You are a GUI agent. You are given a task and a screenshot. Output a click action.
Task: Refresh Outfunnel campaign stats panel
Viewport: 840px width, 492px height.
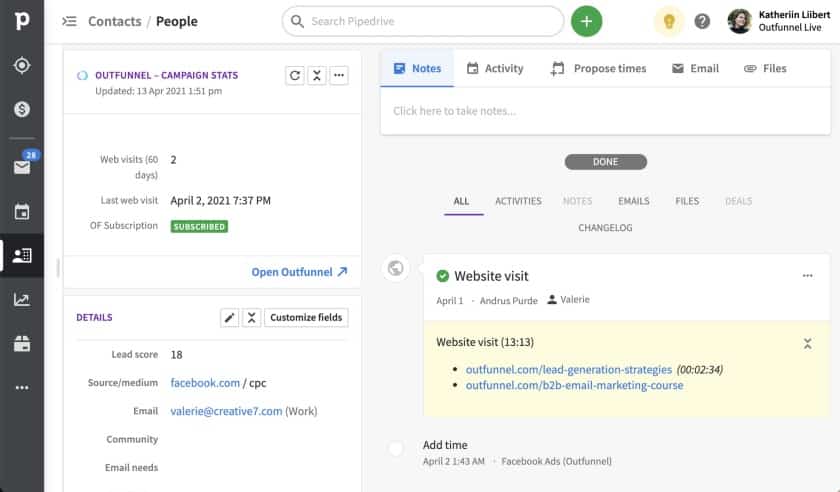coord(295,76)
